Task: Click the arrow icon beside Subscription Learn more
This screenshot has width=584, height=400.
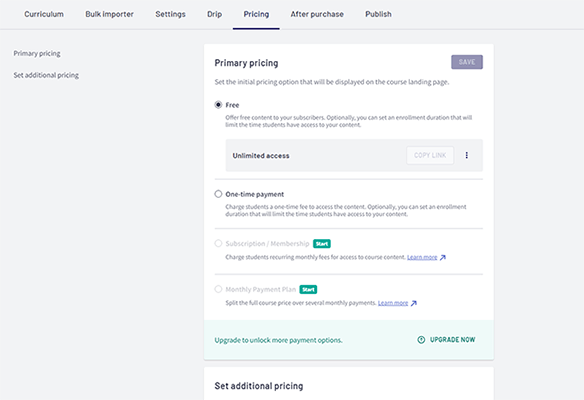Action: [442, 257]
